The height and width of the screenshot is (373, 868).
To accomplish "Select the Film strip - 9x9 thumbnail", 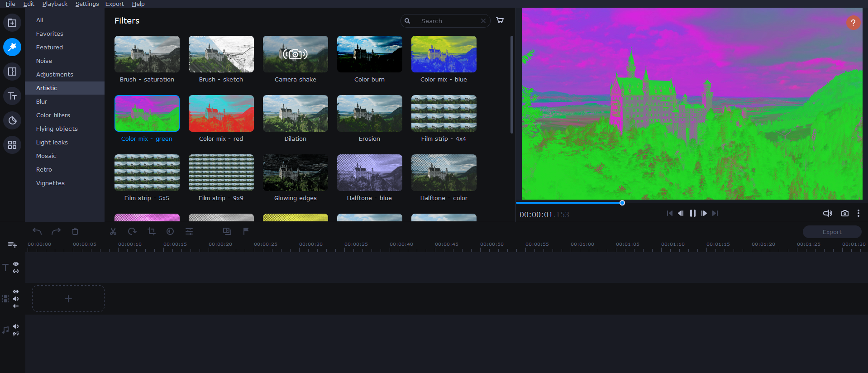I will tap(221, 172).
